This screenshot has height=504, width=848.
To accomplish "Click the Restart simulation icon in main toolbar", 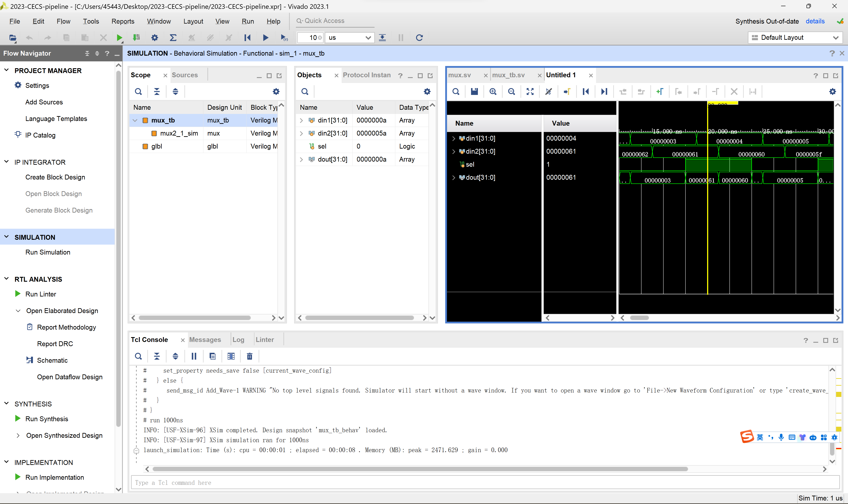I will click(x=247, y=38).
